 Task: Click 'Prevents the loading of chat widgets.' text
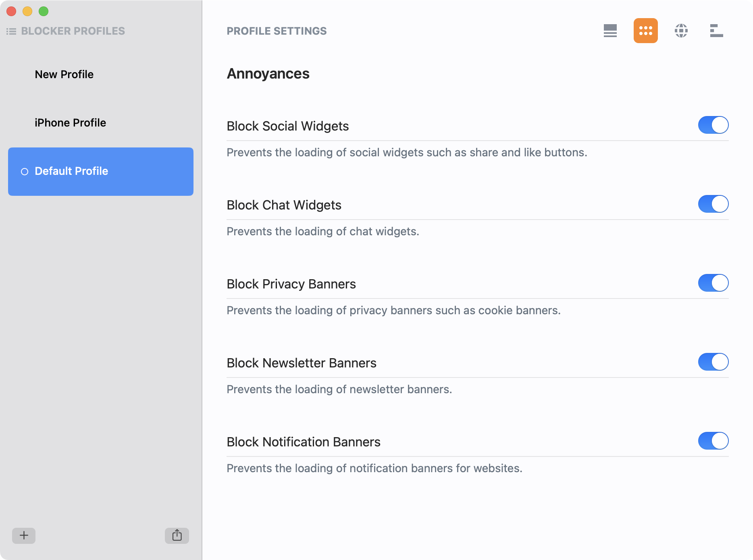click(323, 231)
